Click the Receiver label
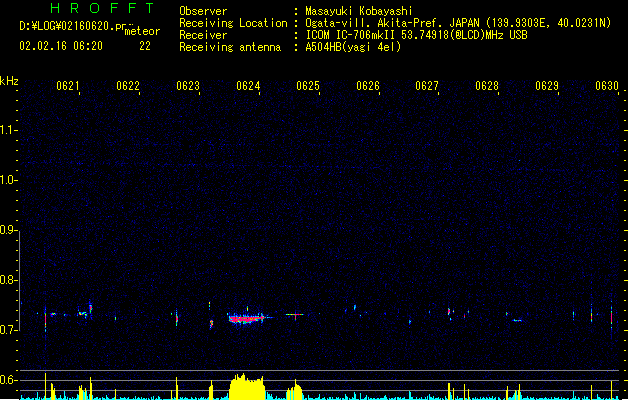 pyautogui.click(x=203, y=35)
